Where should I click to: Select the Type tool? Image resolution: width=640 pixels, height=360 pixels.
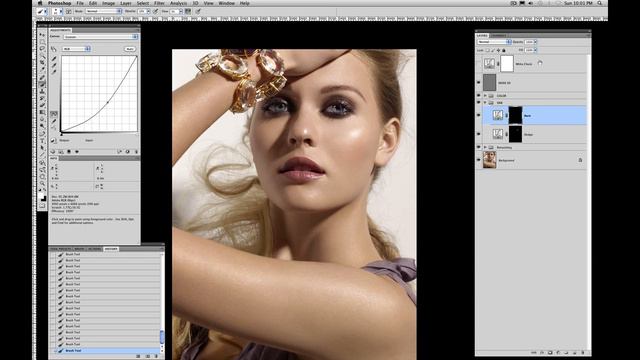(42, 141)
